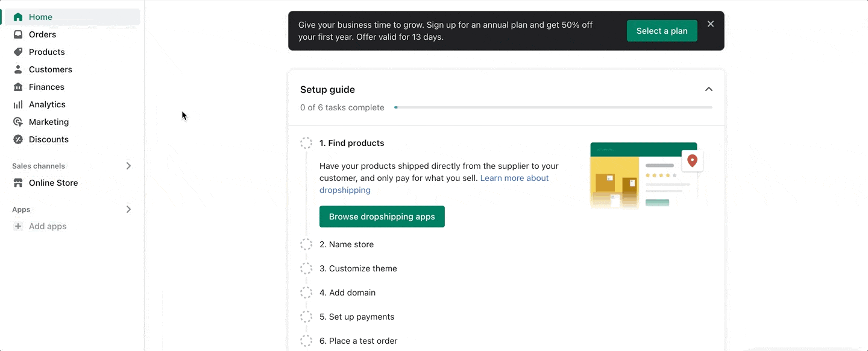The height and width of the screenshot is (351, 868).
Task: Dismiss the annual plan offer banner
Action: point(711,24)
